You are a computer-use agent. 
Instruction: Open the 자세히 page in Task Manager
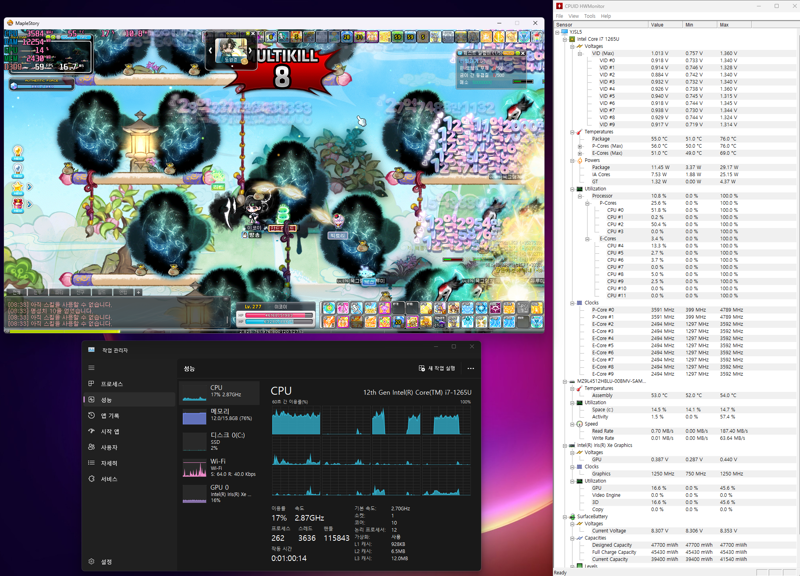(130, 463)
